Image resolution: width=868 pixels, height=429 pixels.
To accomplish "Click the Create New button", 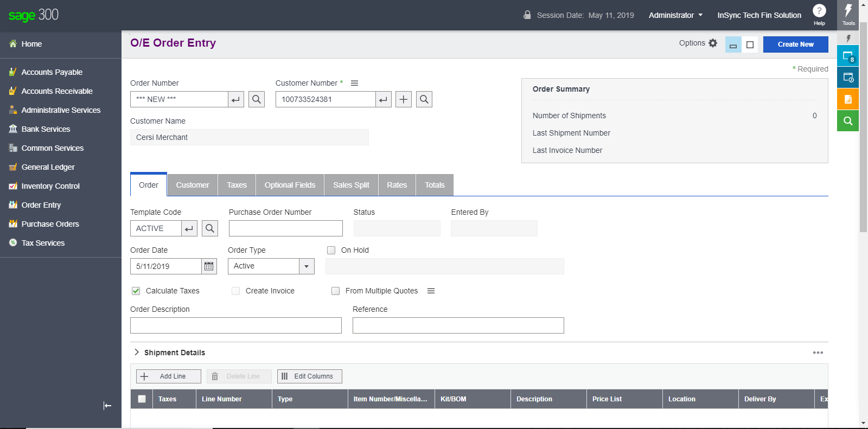I will [795, 44].
